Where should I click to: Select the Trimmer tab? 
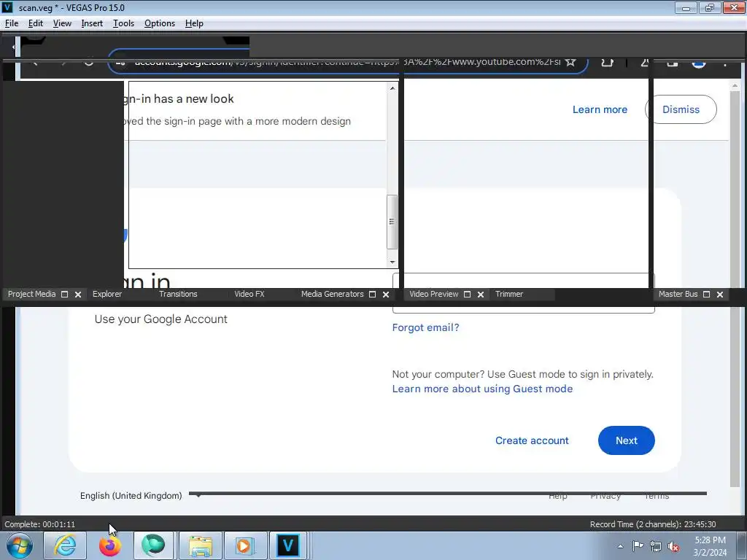click(508, 294)
